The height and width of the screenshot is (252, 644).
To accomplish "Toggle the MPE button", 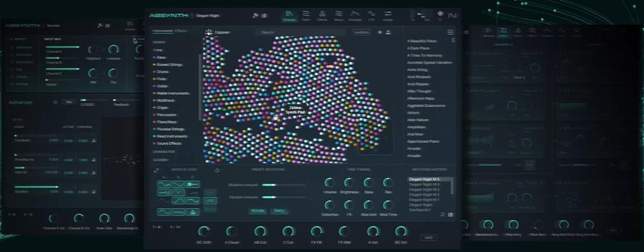I will [429, 237].
